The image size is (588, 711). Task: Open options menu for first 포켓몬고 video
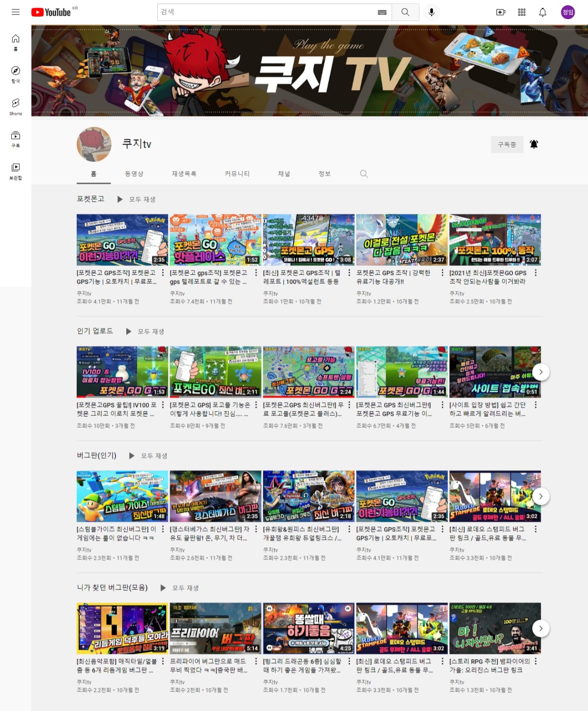pos(163,273)
